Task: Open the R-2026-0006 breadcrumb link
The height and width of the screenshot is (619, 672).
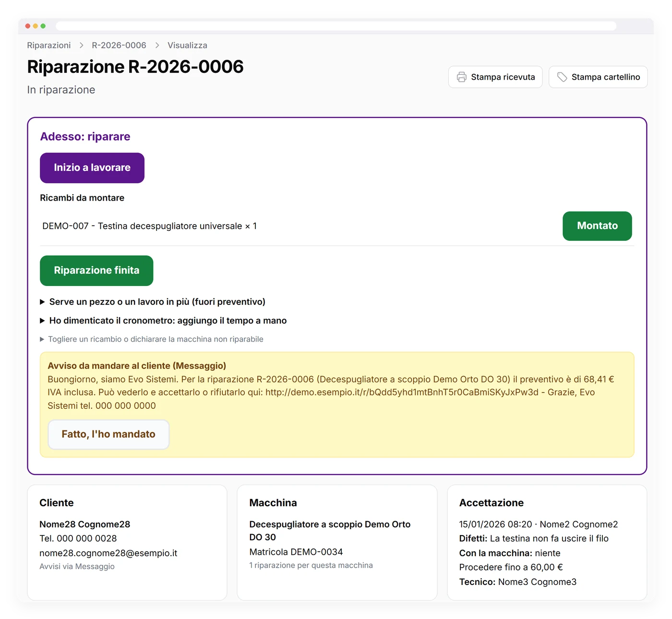Action: pos(119,45)
